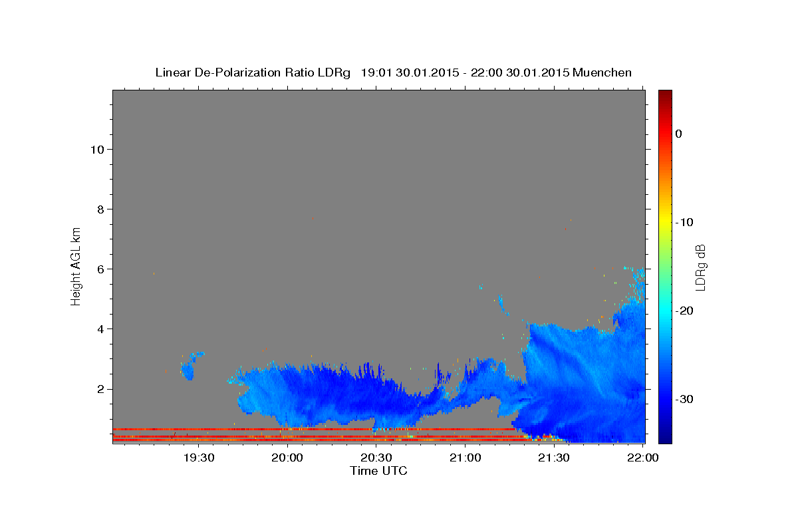Viewport: 798px width, 532px height.
Task: Click the dark red top of the colorbar
Action: 665,95
